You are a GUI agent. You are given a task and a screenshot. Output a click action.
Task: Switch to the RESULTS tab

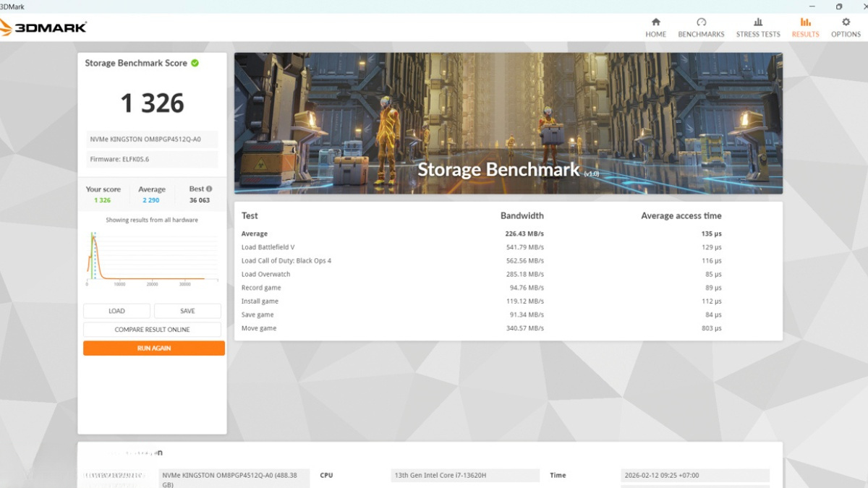[x=805, y=27]
